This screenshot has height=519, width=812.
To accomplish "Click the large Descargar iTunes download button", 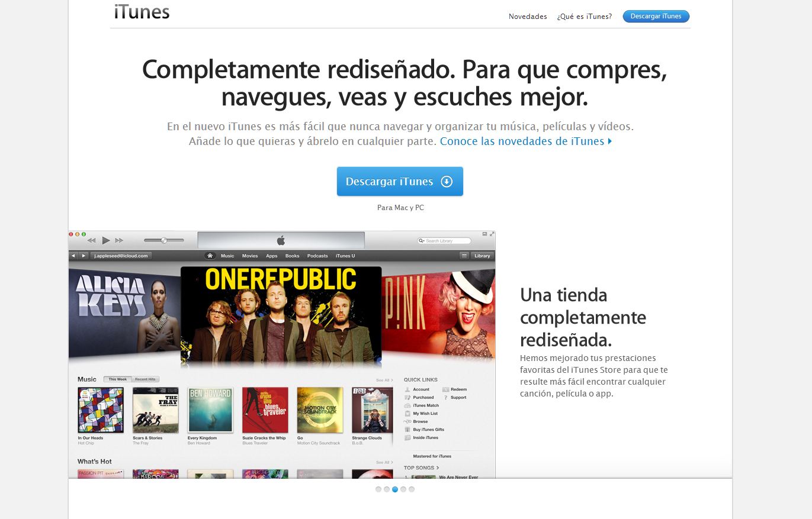I will pos(400,182).
